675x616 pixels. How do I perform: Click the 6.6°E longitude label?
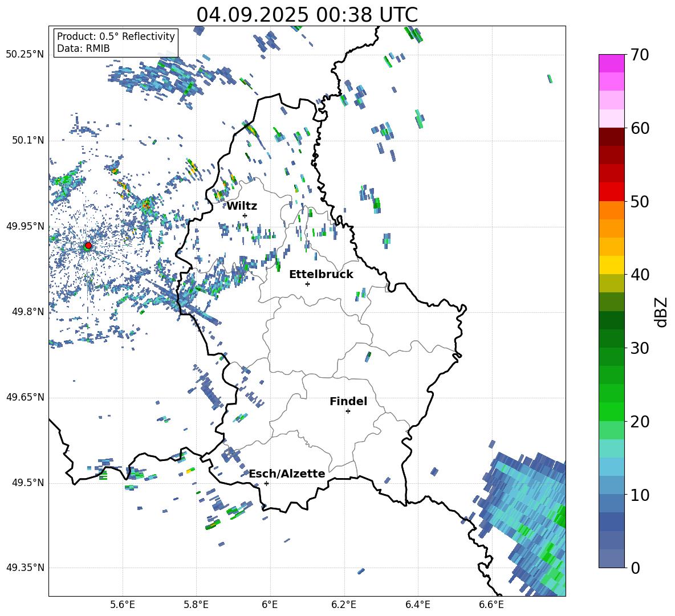point(491,605)
